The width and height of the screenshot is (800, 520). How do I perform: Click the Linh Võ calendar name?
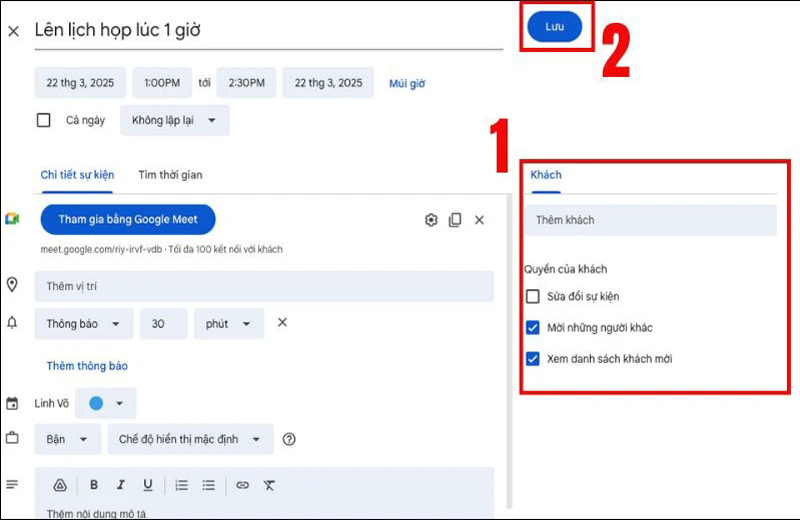click(x=52, y=404)
